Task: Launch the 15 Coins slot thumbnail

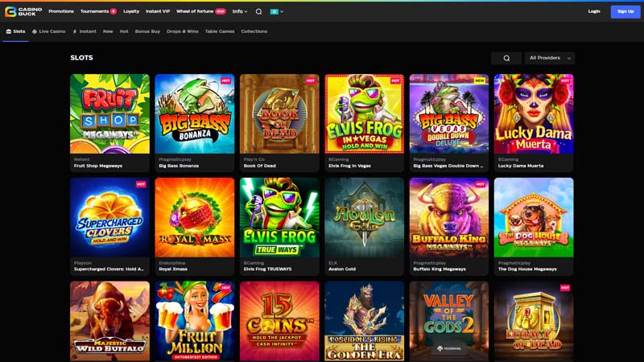Action: (279, 321)
